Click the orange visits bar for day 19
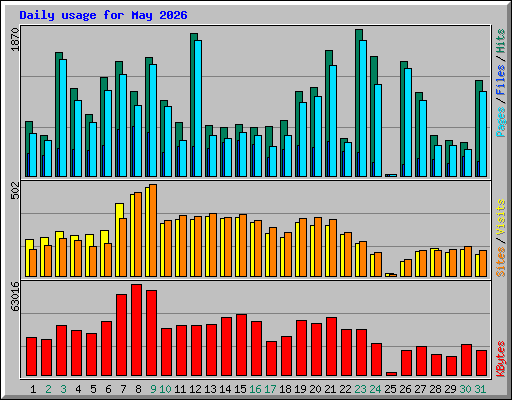The image size is (512, 400). pos(303,247)
